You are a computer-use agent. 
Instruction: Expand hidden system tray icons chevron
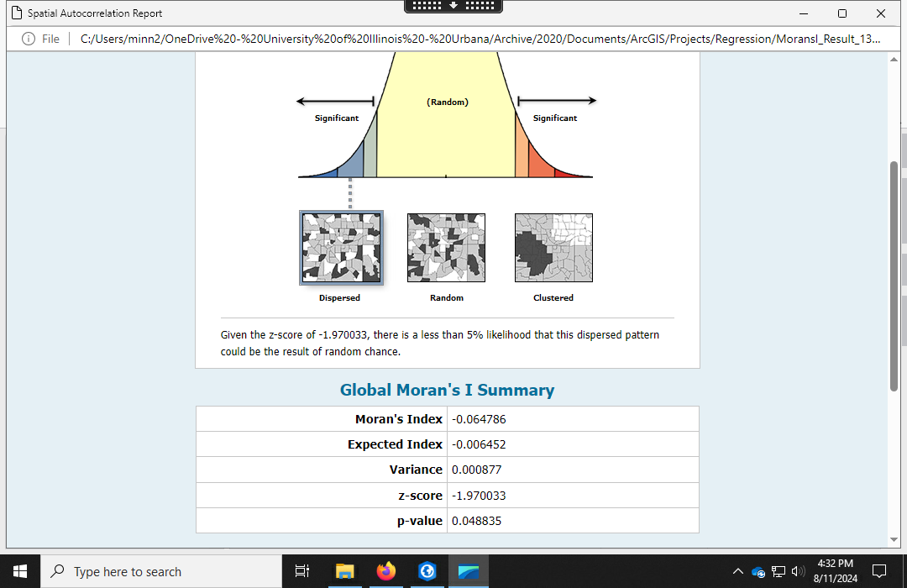(x=738, y=572)
